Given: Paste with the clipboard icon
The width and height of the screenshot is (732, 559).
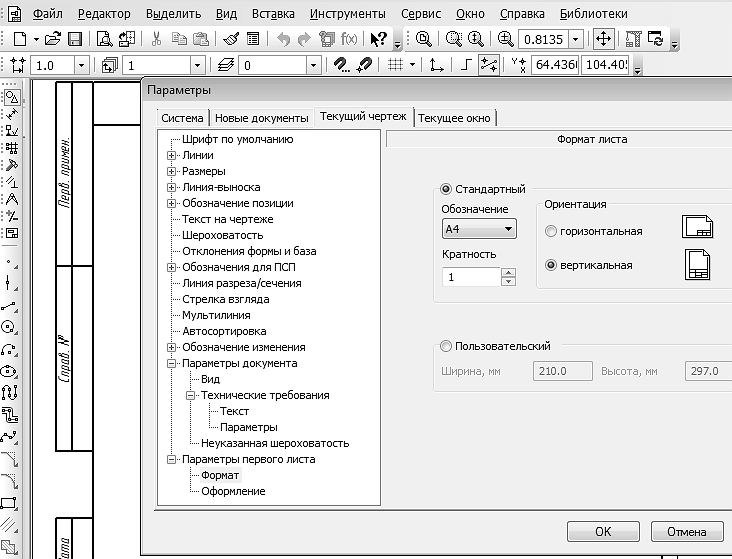Looking at the screenshot, I should (201, 39).
